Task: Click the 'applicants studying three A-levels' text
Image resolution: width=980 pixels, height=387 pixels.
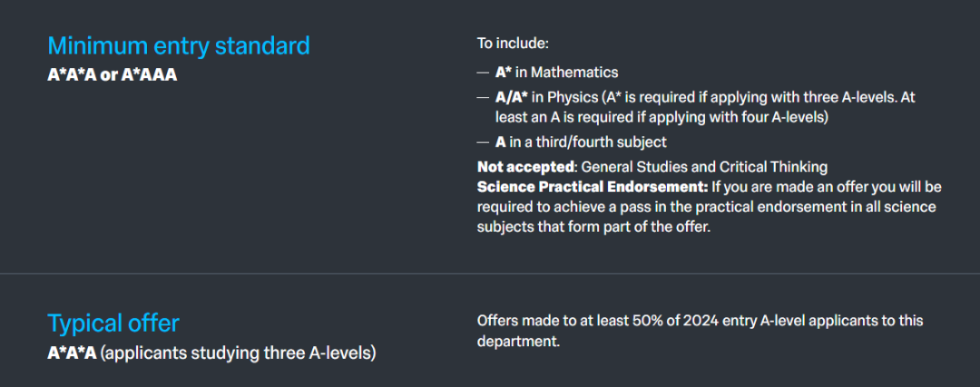Action: pos(238,353)
